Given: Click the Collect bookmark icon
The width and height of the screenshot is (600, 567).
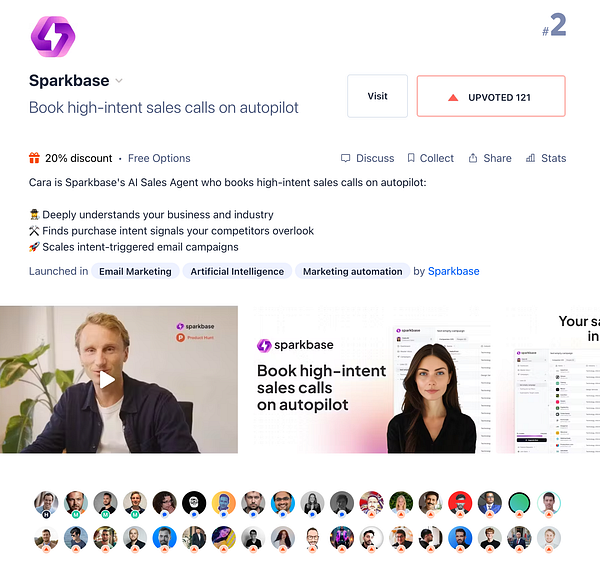Looking at the screenshot, I should click(411, 158).
